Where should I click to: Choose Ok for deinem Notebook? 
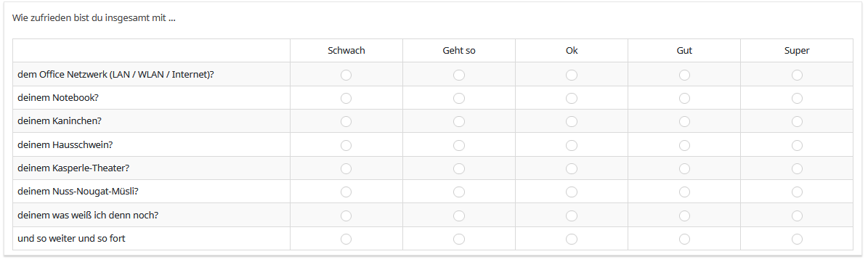coord(572,99)
